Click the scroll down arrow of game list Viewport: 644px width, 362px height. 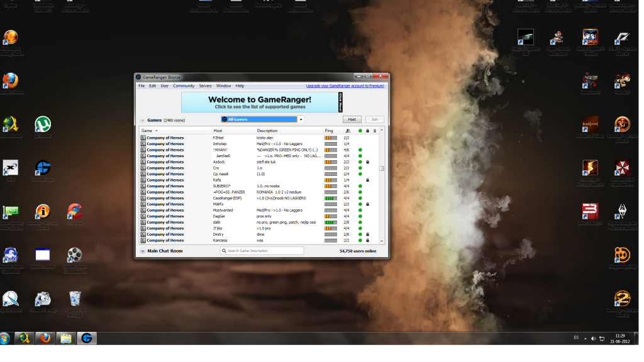click(382, 241)
